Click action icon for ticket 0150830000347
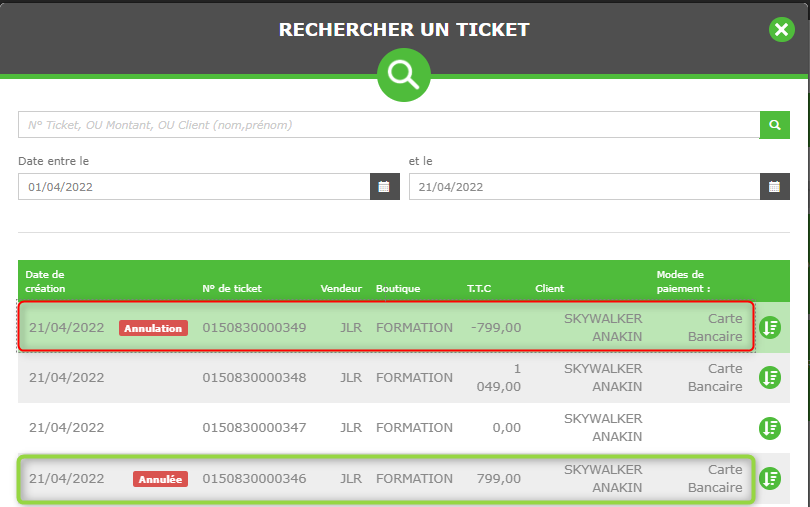 [770, 428]
